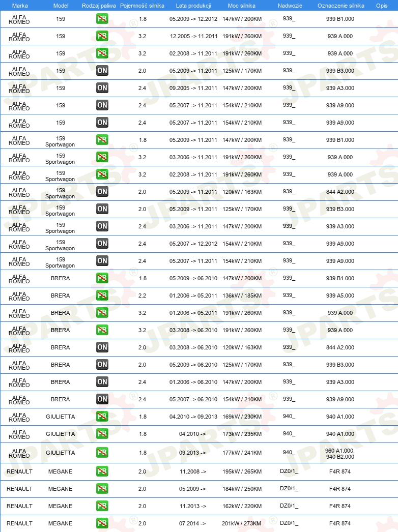Click '159 Sportwagon' in the 844 A2.000 row
The width and height of the screenshot is (398, 532).
point(60,193)
